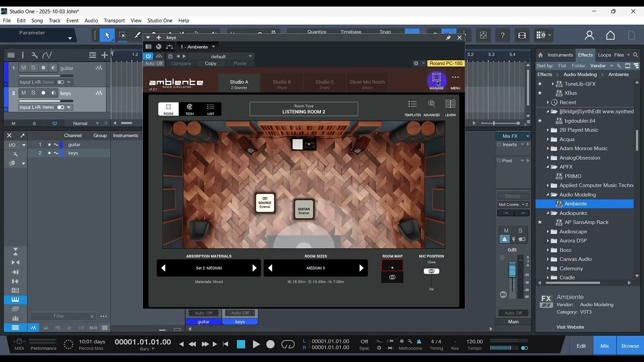
Task: Open the video player film icon
Action: (x=522, y=35)
